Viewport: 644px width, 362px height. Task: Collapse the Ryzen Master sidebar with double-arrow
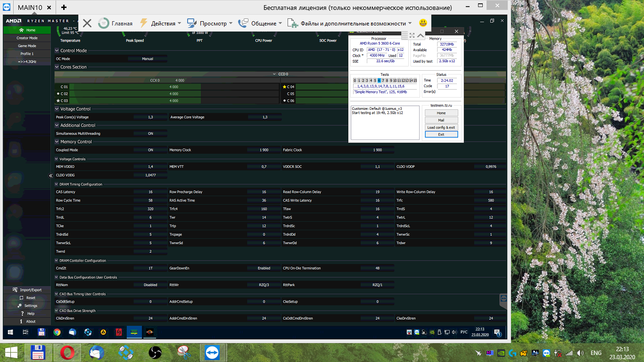point(51,175)
